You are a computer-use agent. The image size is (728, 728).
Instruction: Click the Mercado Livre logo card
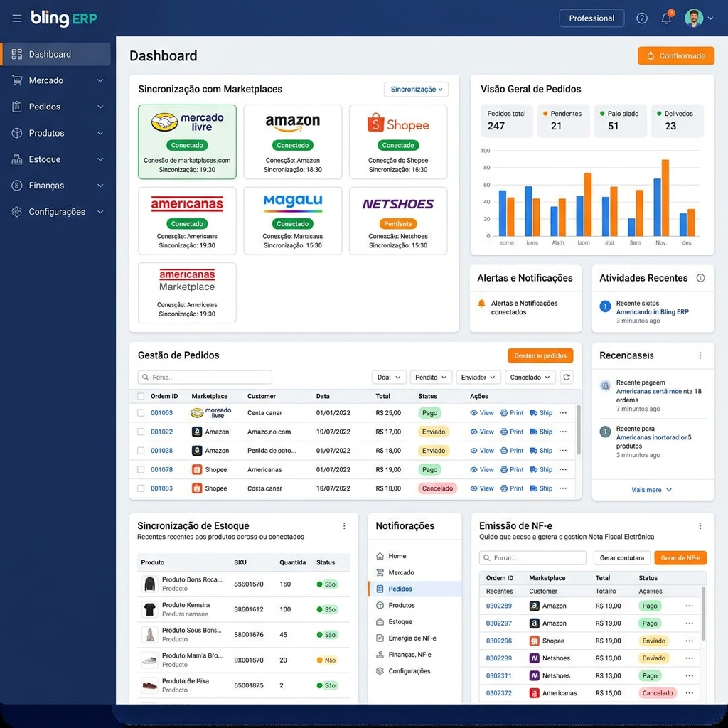(x=187, y=141)
